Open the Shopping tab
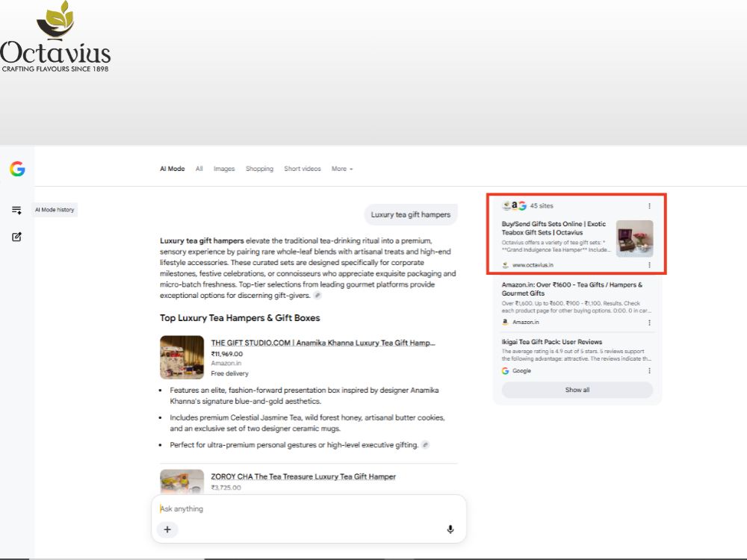The image size is (747, 560). coord(260,169)
